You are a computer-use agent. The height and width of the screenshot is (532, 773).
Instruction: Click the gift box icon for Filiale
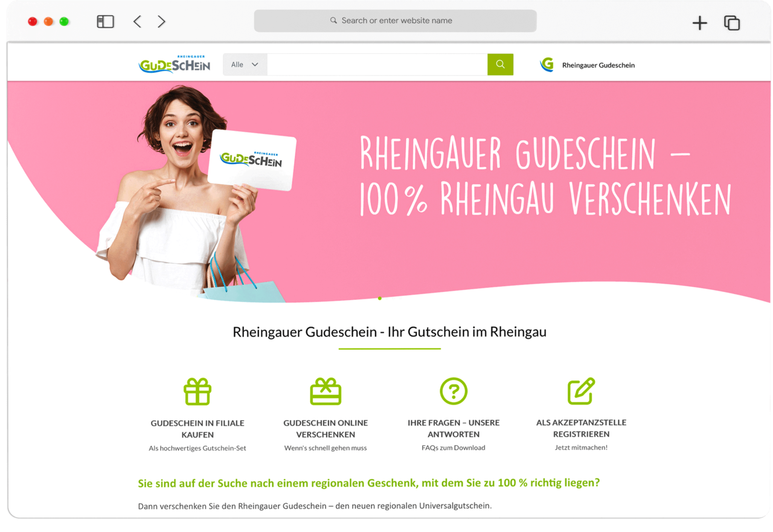click(197, 391)
